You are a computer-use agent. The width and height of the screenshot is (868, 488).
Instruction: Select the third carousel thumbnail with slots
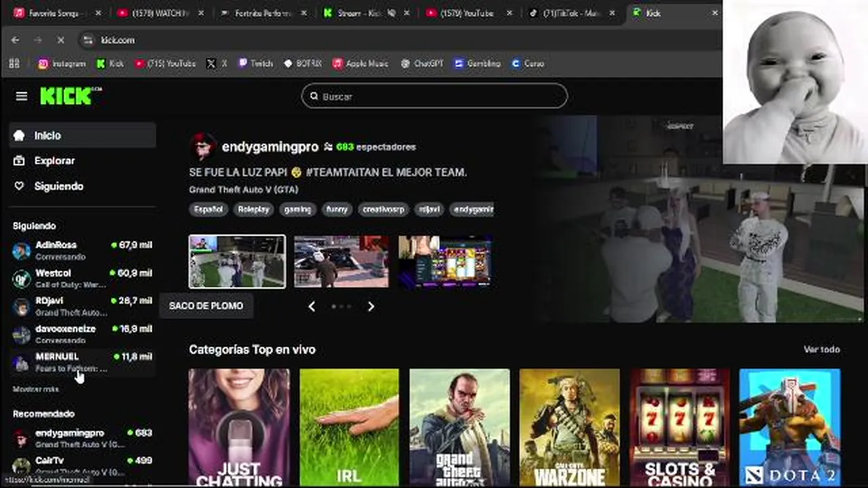point(445,262)
